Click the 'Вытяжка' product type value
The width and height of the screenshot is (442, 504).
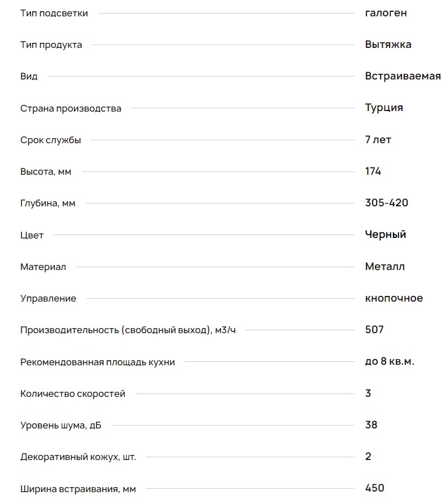click(388, 45)
